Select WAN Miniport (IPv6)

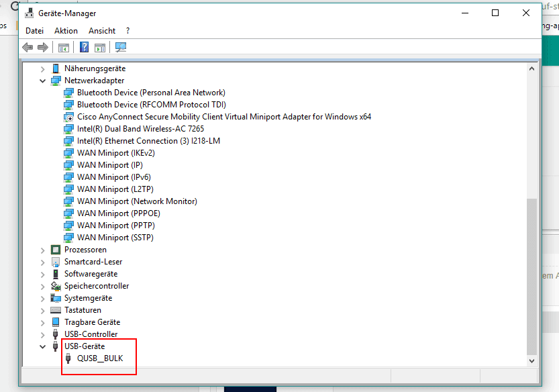pos(114,177)
